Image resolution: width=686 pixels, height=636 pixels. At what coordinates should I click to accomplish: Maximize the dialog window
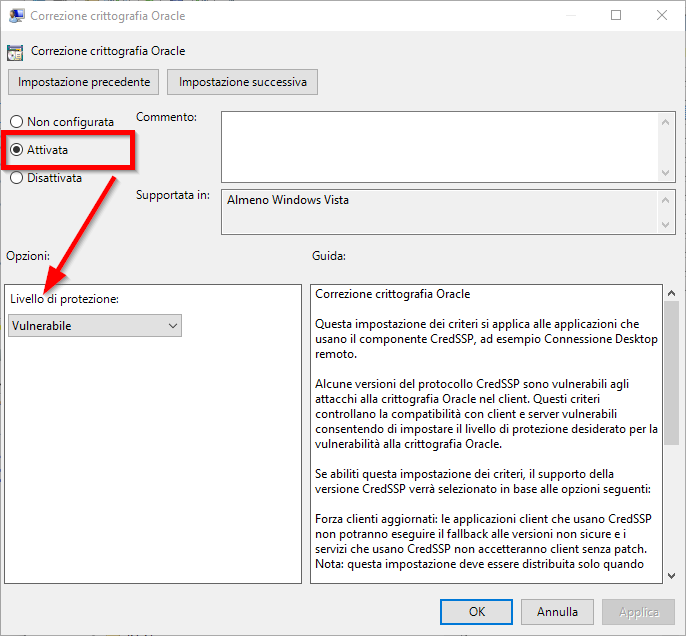(616, 15)
